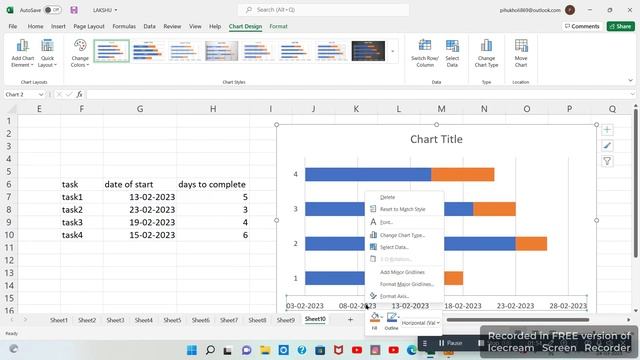Open Change Colors palette
Viewport: 640px width, 360px height.
(80, 53)
